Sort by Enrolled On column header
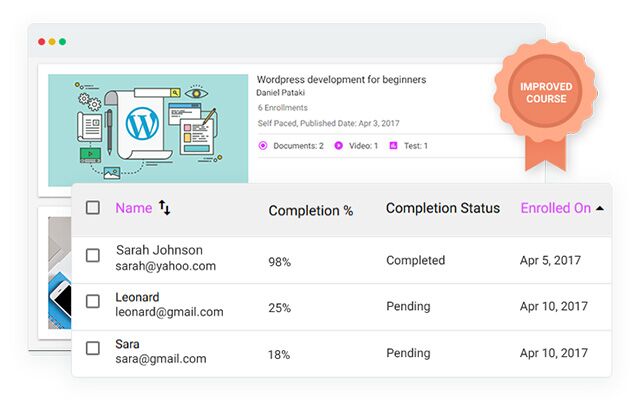The width and height of the screenshot is (640, 410). coord(556,208)
